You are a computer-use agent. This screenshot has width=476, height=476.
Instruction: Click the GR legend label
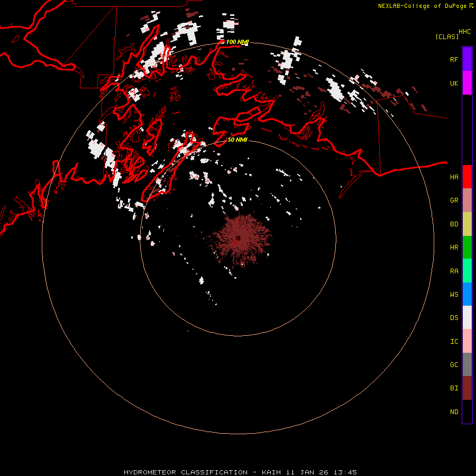(x=454, y=200)
